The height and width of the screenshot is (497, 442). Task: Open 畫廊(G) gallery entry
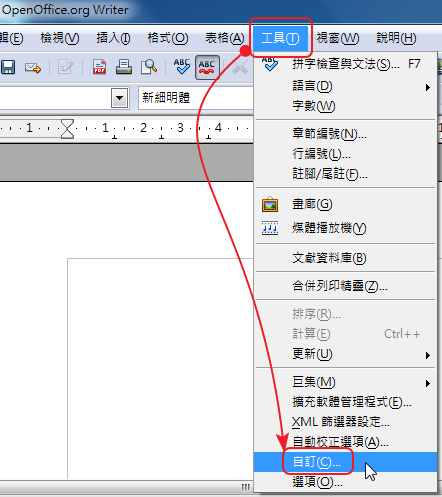[346, 204]
